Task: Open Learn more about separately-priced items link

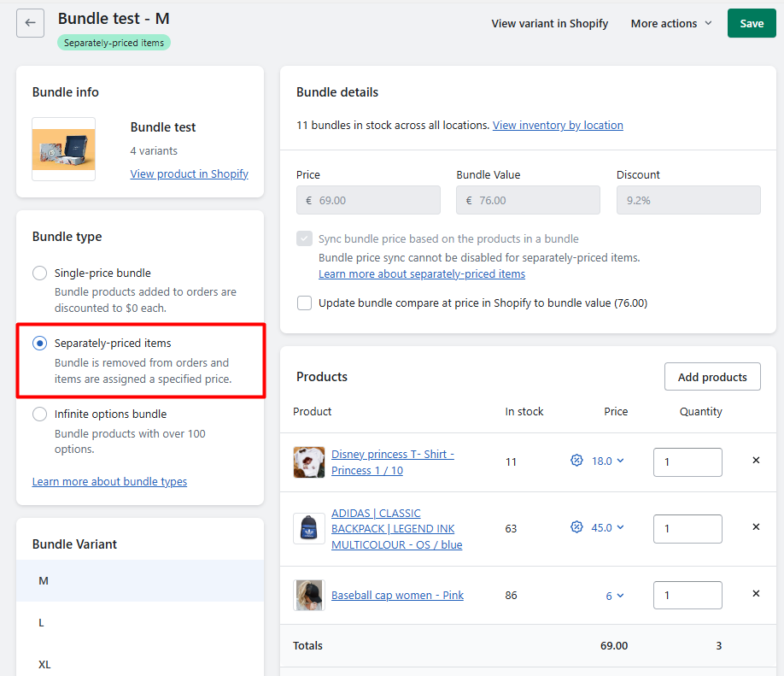Action: [x=422, y=273]
